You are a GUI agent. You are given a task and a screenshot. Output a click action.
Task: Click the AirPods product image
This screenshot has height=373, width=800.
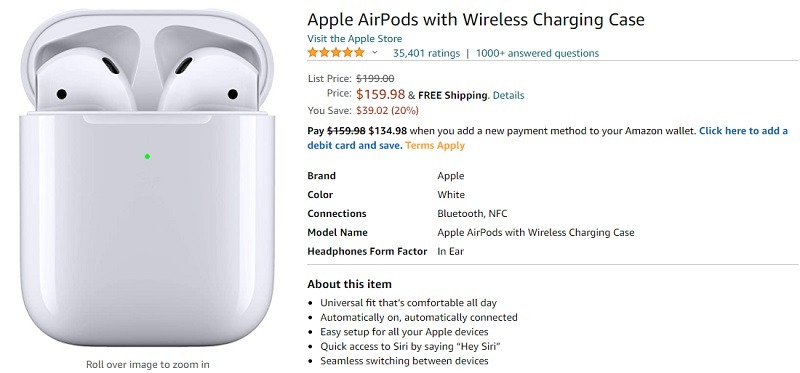(x=147, y=179)
